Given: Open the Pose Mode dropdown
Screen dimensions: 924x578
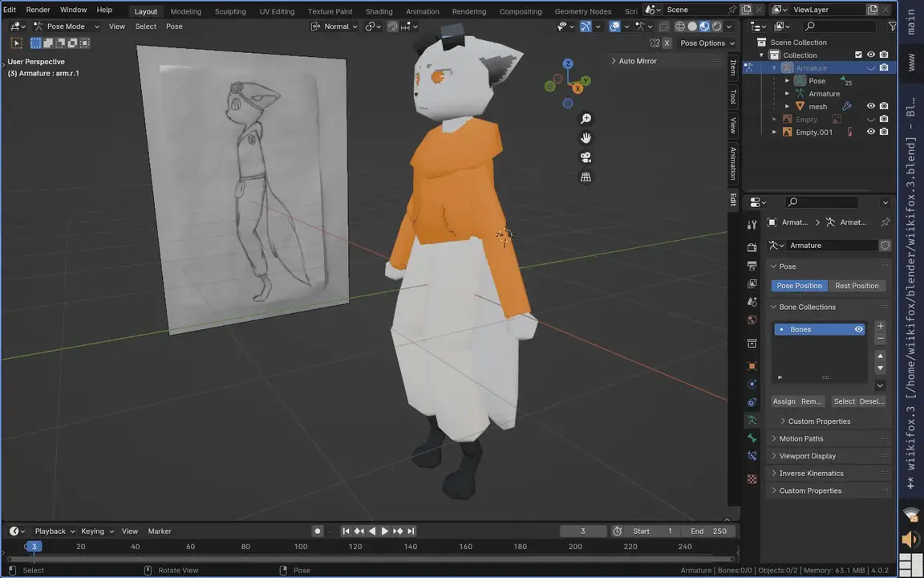Looking at the screenshot, I should point(67,26).
